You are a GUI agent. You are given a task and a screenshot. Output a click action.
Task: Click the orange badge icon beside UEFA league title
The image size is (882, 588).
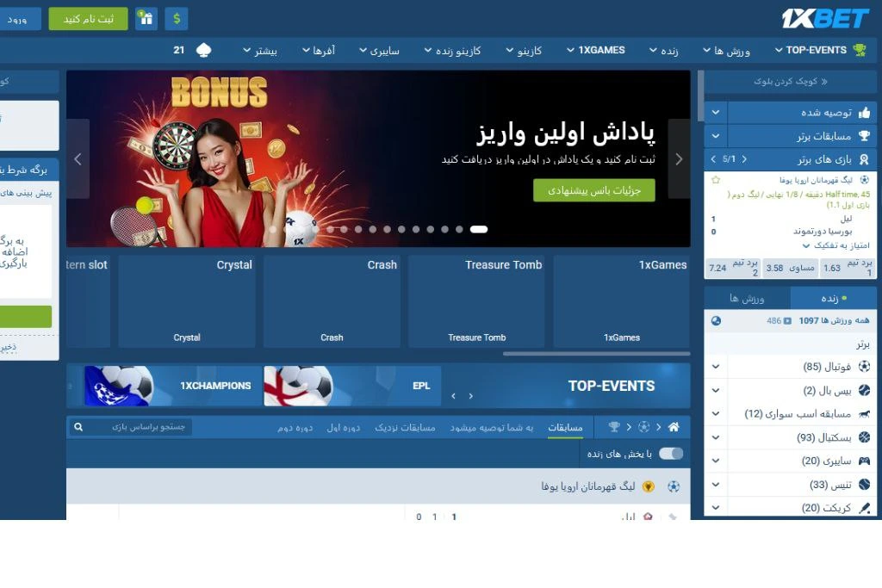(649, 486)
